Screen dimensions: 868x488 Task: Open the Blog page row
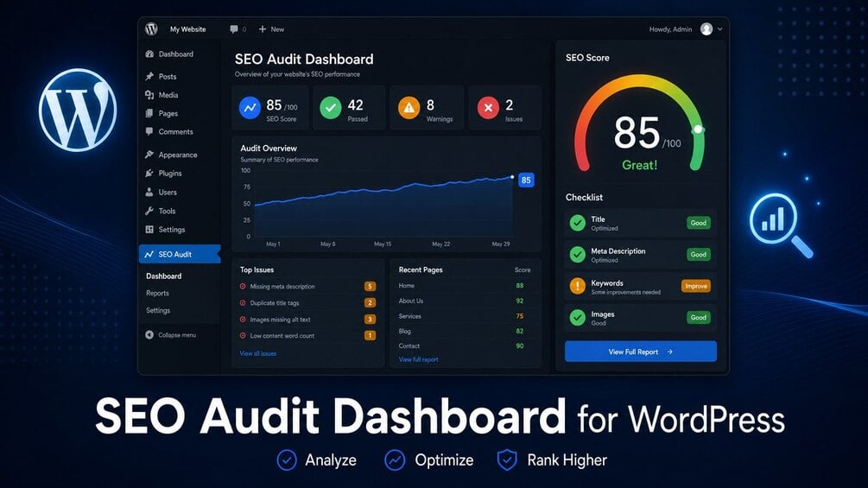464,331
